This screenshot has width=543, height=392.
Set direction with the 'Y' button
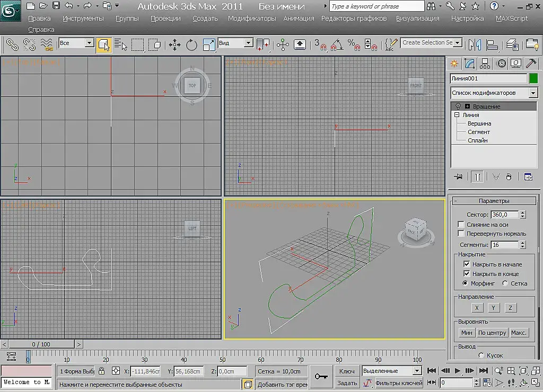493,308
